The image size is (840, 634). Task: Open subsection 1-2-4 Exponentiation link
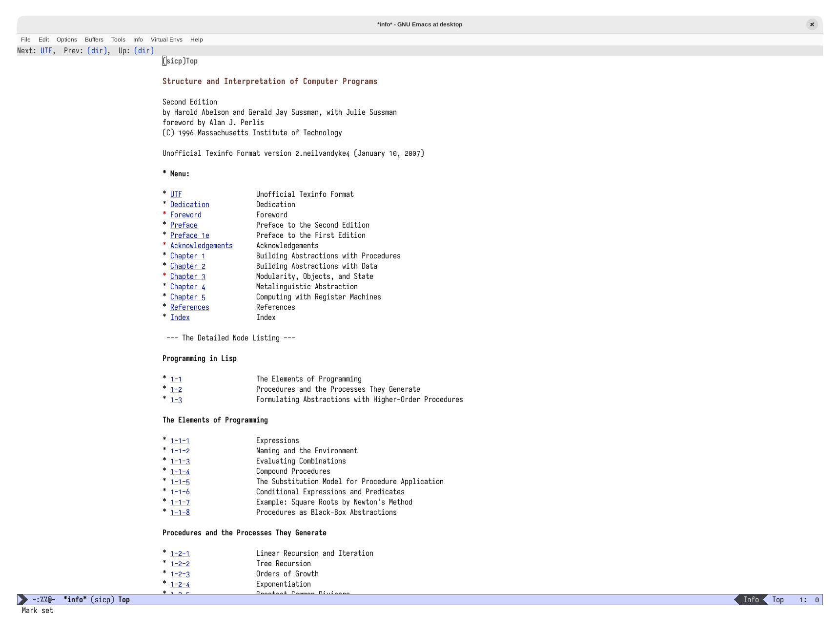coord(180,584)
